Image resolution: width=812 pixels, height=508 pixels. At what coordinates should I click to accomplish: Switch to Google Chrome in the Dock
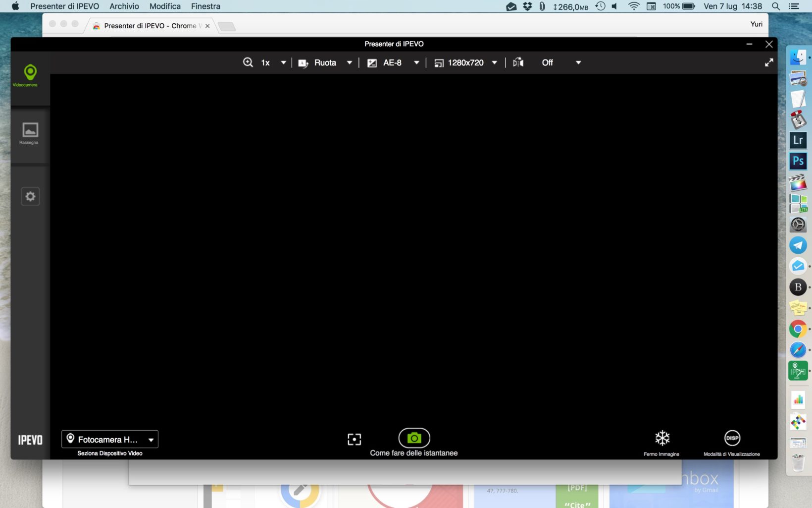pyautogui.click(x=798, y=329)
